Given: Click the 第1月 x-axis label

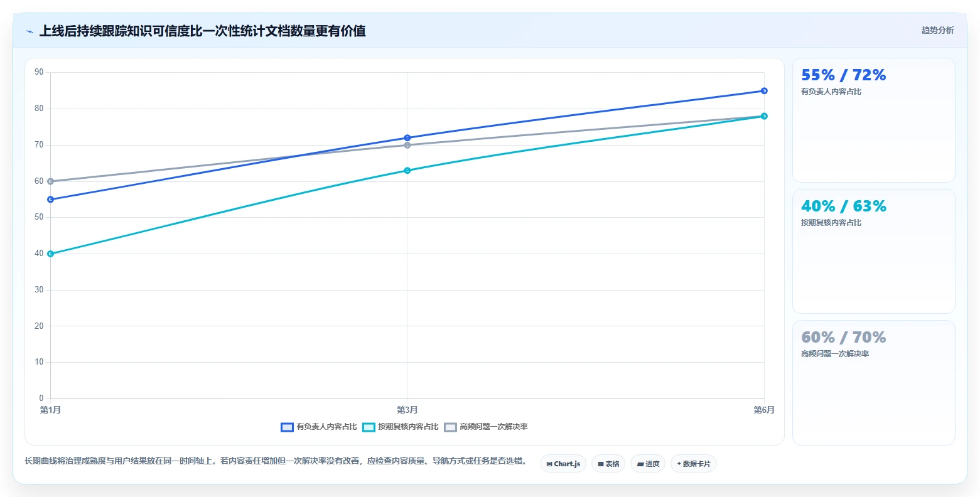Looking at the screenshot, I should pos(51,410).
